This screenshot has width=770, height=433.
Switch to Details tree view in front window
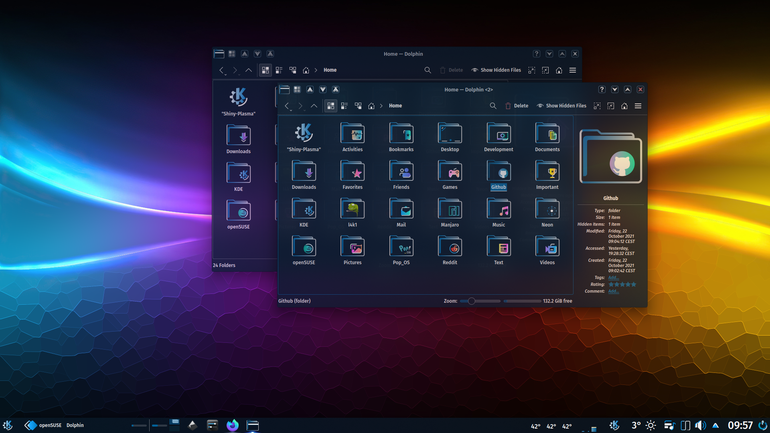(358, 106)
